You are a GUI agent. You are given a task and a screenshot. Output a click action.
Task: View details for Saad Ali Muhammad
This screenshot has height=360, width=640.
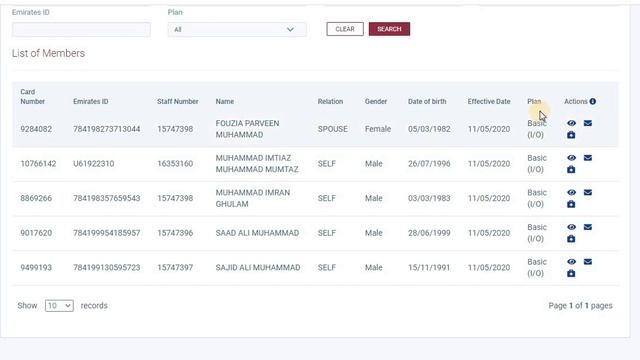pyautogui.click(x=571, y=227)
